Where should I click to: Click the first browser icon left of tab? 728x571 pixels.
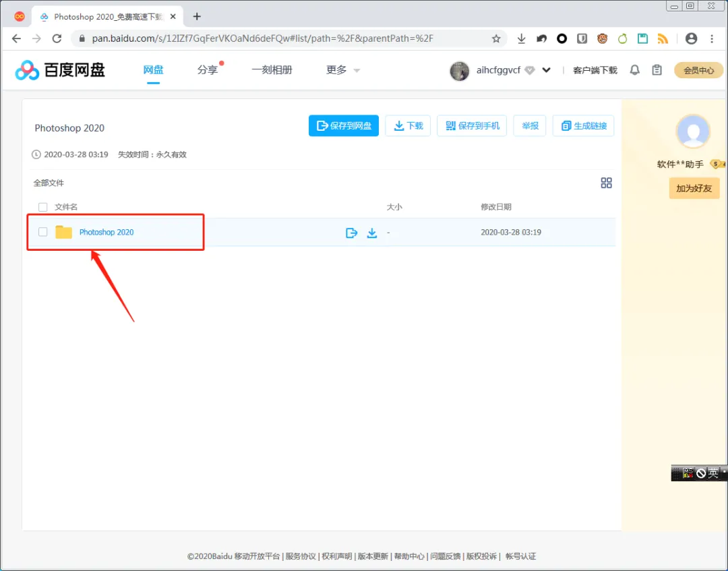point(20,17)
